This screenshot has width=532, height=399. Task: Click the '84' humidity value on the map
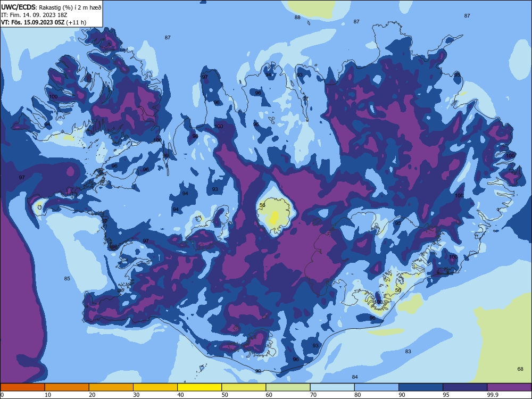355,377
